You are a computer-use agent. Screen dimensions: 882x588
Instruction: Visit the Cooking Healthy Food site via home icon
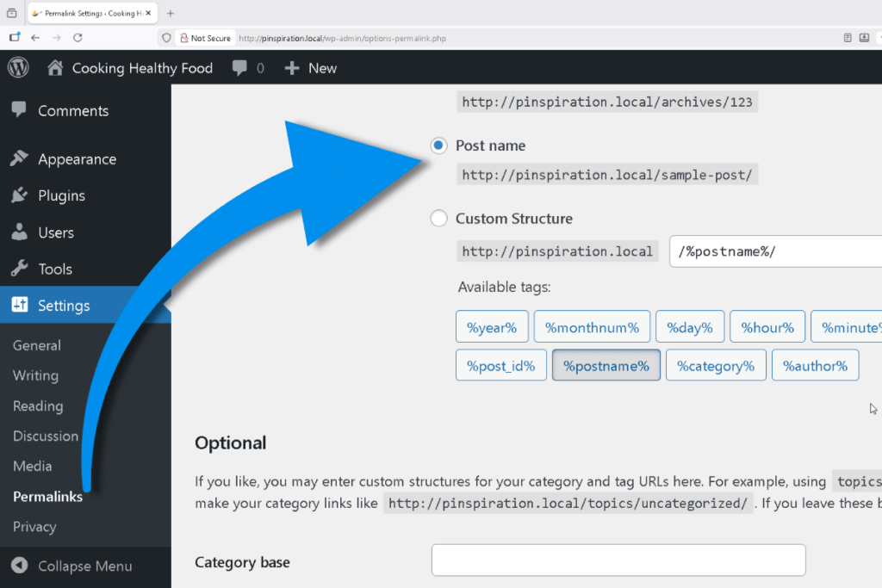point(54,67)
